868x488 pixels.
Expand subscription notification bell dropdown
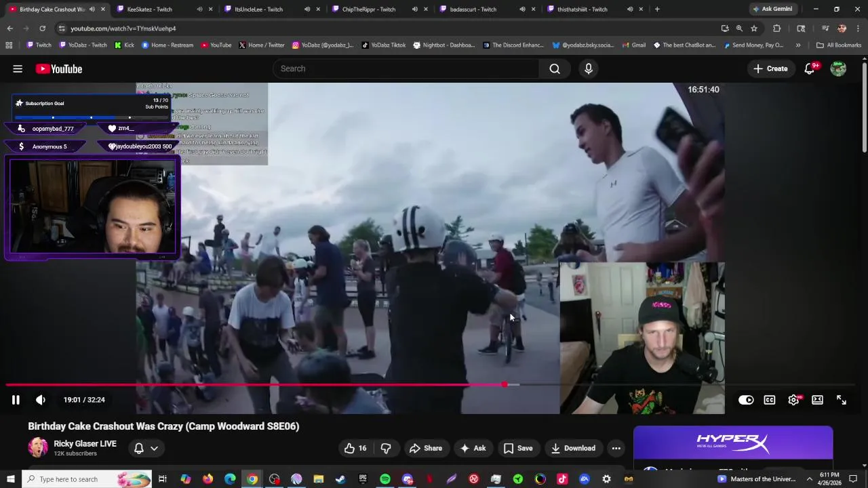[146, 448]
